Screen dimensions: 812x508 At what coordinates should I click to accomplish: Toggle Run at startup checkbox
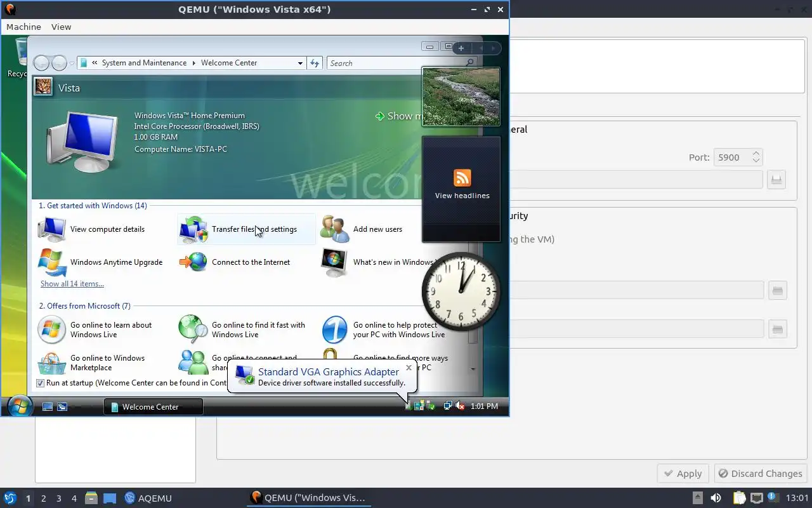[x=41, y=383]
